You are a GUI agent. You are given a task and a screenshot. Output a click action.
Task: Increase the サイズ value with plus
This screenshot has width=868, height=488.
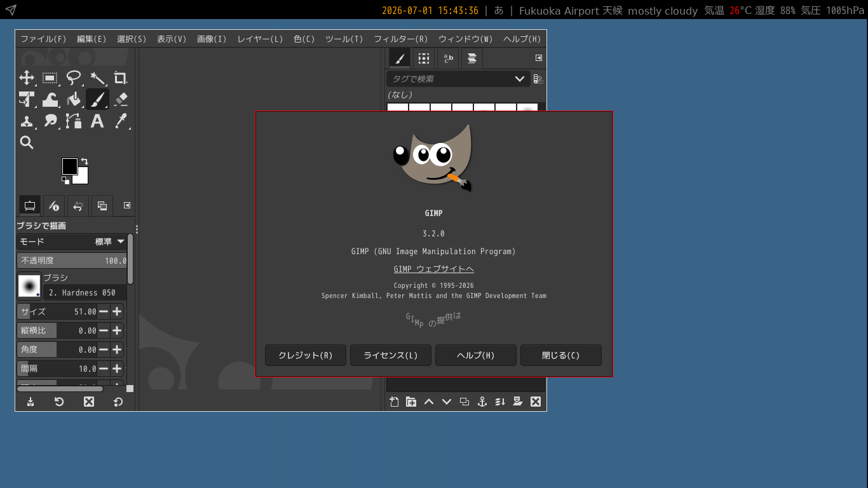click(x=117, y=311)
